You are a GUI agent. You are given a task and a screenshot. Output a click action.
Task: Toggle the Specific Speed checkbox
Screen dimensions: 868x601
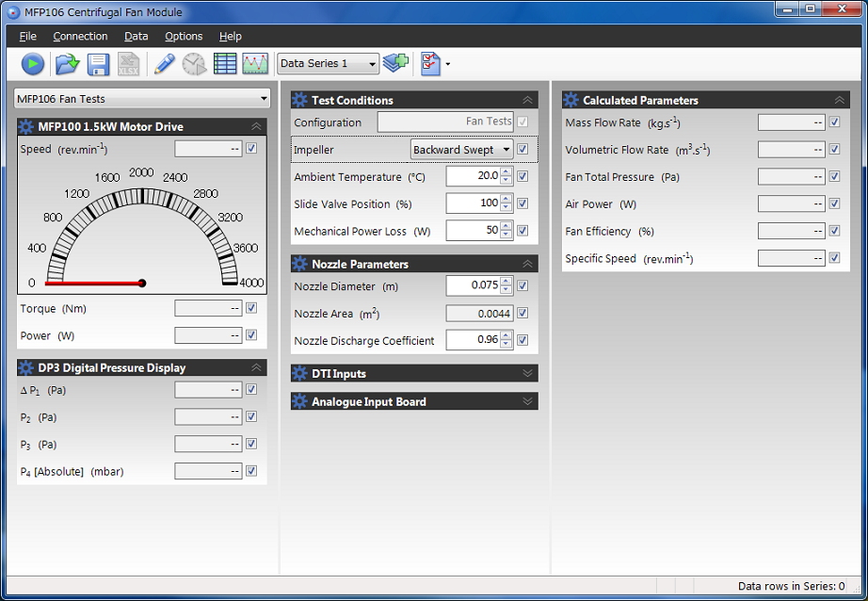pyautogui.click(x=835, y=257)
